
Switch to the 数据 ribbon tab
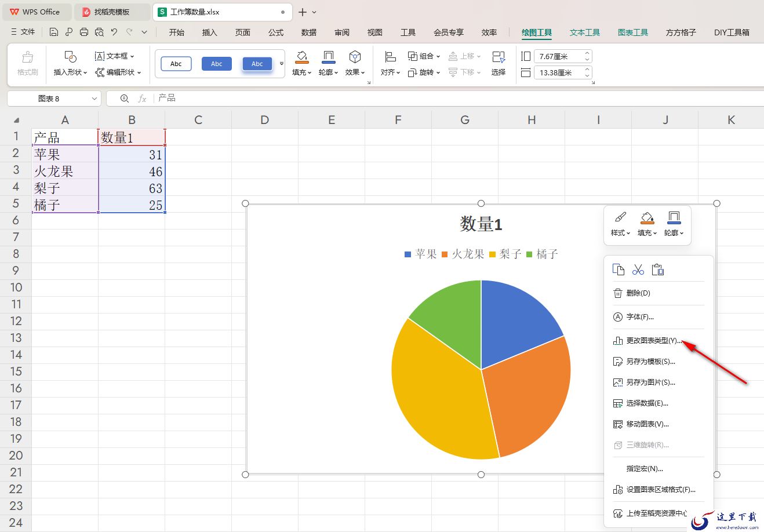pyautogui.click(x=309, y=32)
